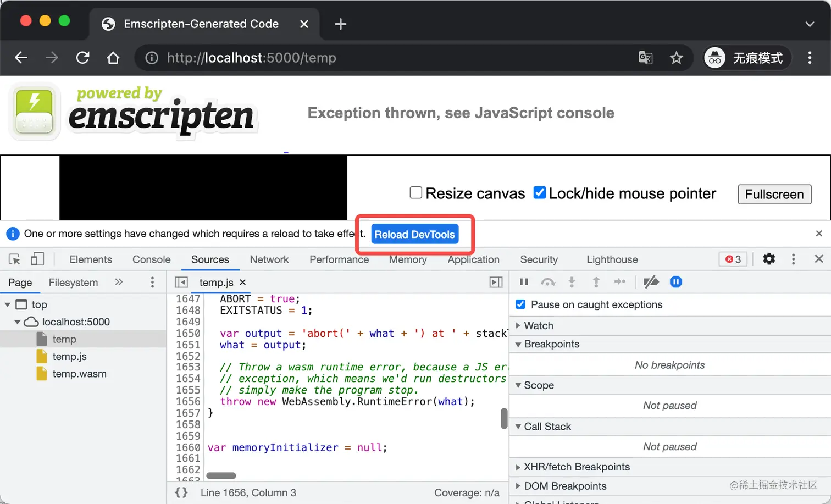Open the Lighthouse tab
831x504 pixels.
(x=612, y=259)
